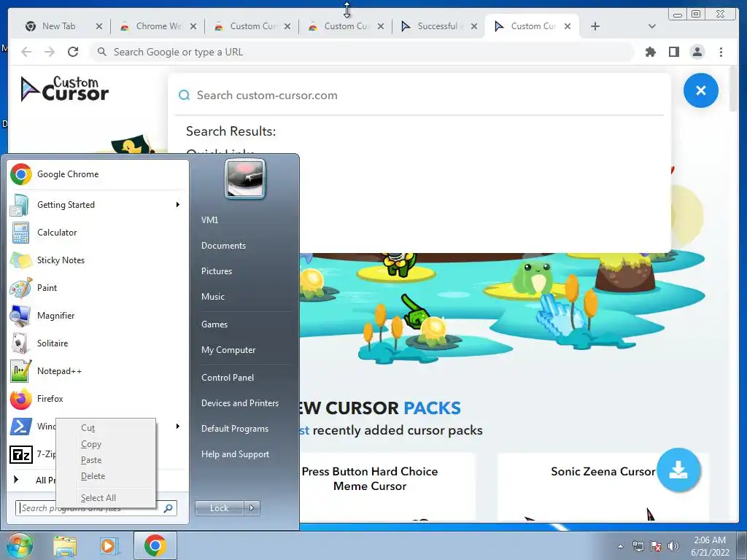This screenshot has height=560, width=747.
Task: Click the Action Center flag icon
Action: click(x=656, y=546)
